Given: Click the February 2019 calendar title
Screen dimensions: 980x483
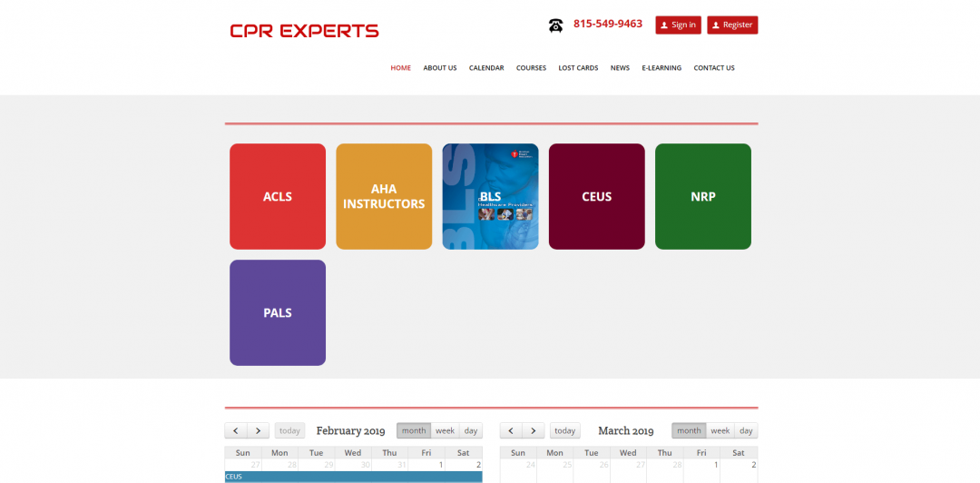Looking at the screenshot, I should [x=350, y=430].
